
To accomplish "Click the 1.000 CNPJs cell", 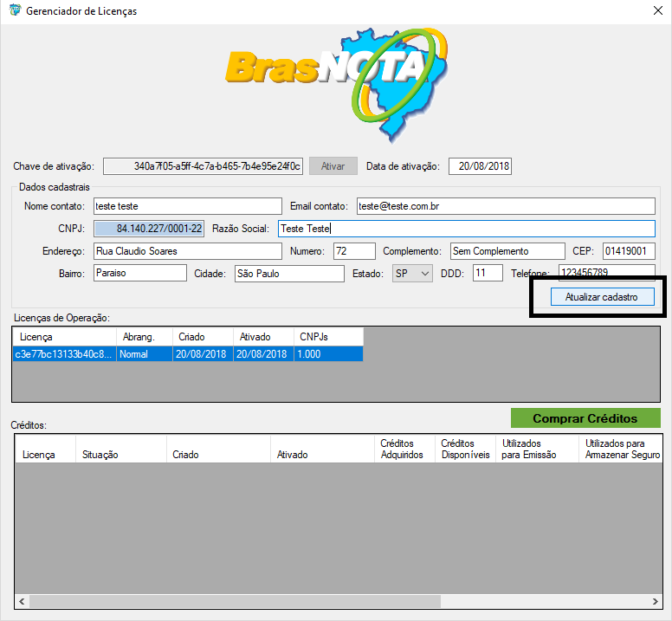I will pyautogui.click(x=328, y=354).
